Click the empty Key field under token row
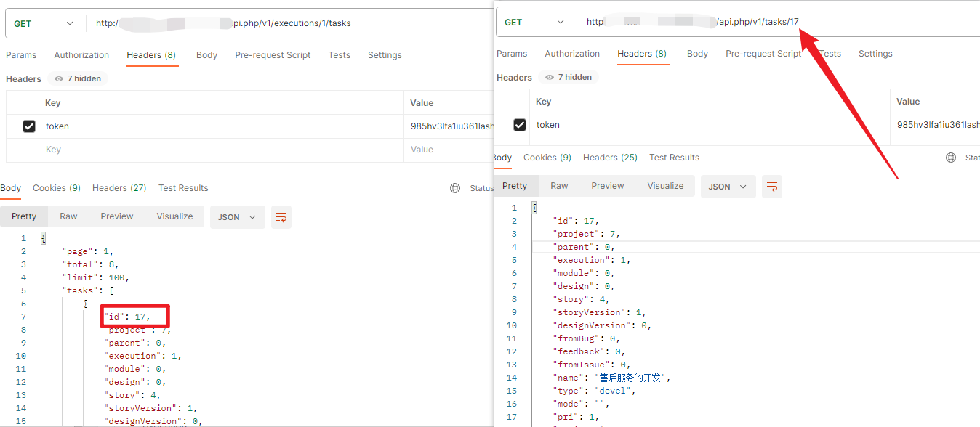 click(x=221, y=150)
